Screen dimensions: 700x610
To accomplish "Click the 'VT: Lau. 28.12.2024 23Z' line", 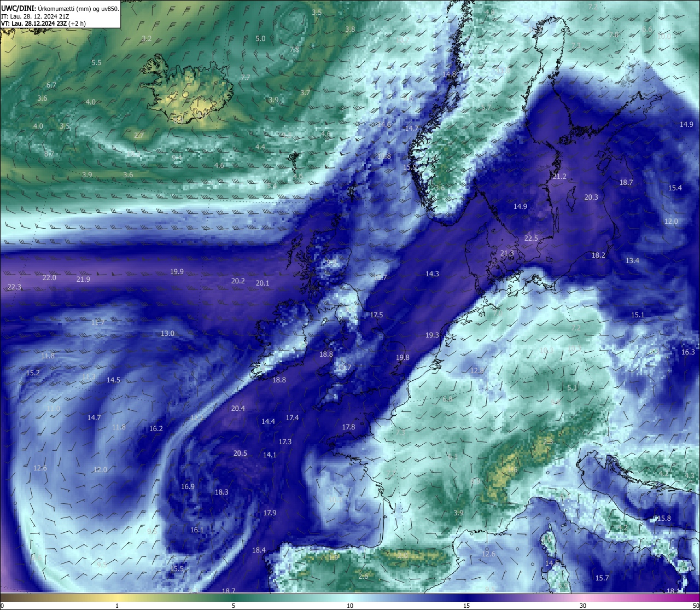I will [34, 24].
